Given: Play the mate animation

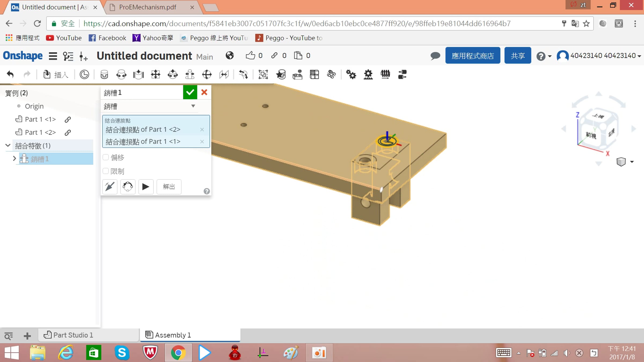Looking at the screenshot, I should pos(146,187).
